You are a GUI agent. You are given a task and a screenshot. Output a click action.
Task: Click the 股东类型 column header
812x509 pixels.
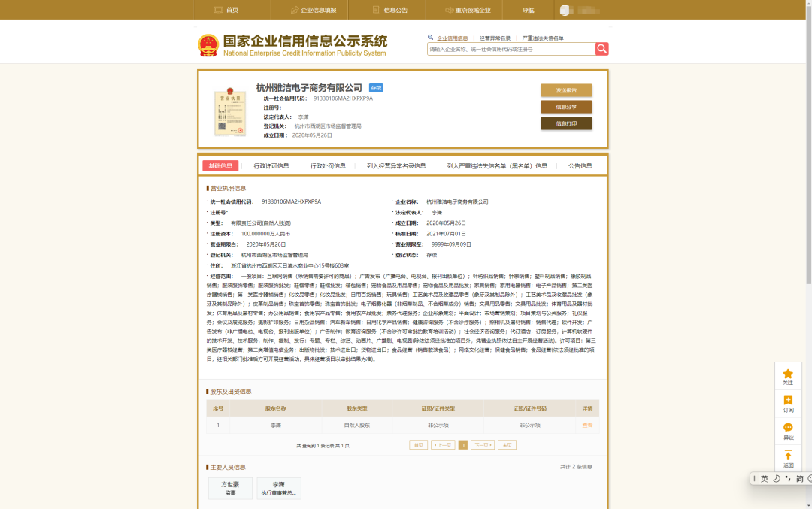coord(357,408)
